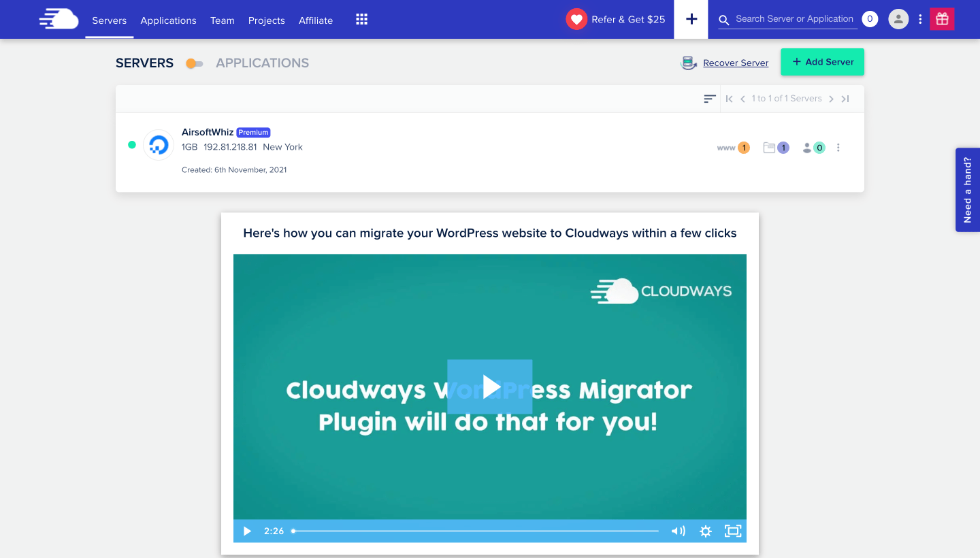980x558 pixels.
Task: Open video settings gear icon
Action: [705, 531]
